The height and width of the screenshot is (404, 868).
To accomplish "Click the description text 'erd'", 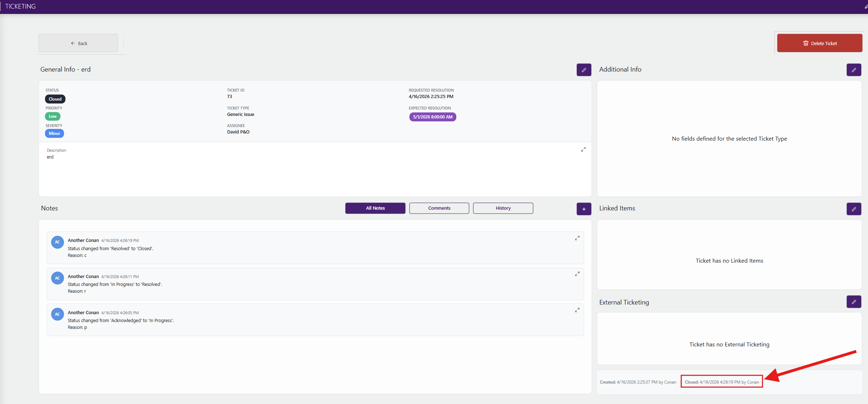I will [50, 157].
